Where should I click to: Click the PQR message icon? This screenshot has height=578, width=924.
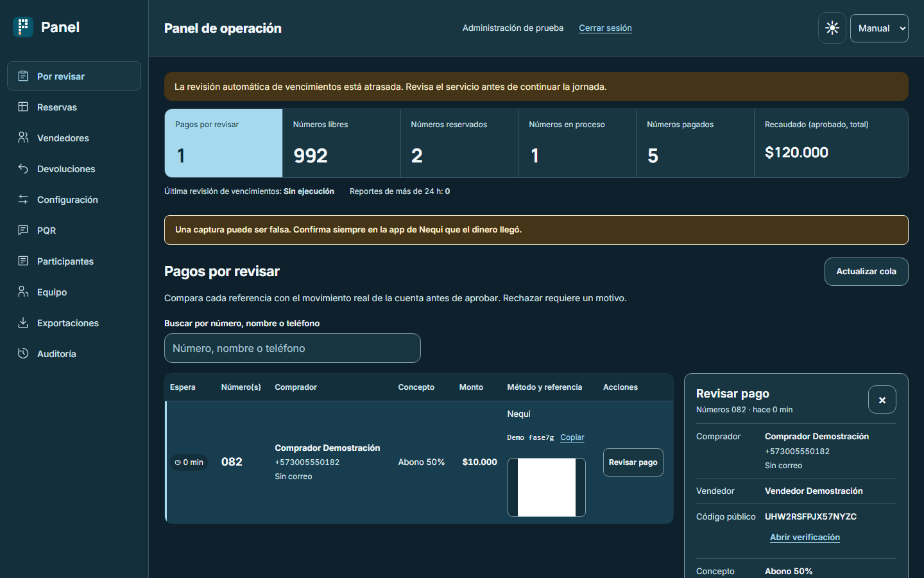pos(23,230)
